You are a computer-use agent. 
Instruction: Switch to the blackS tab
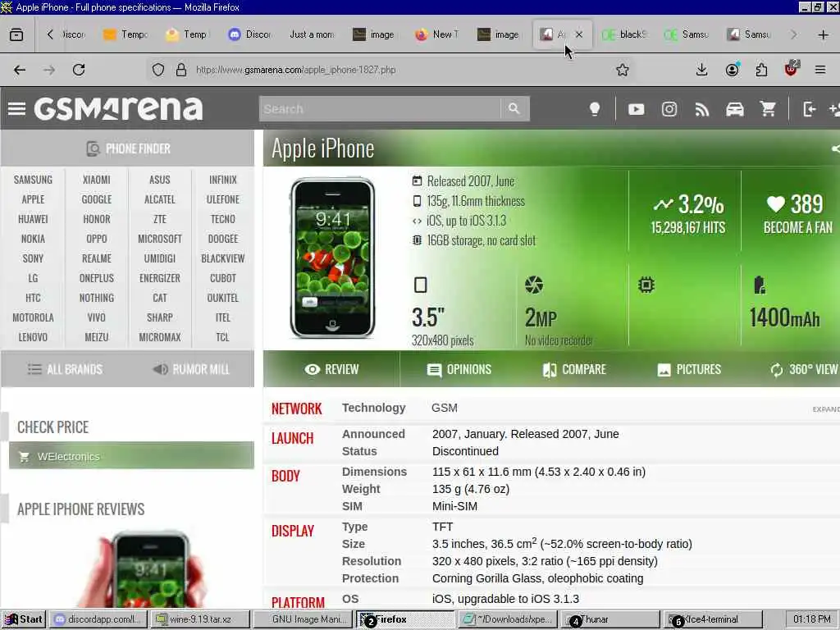tap(623, 34)
